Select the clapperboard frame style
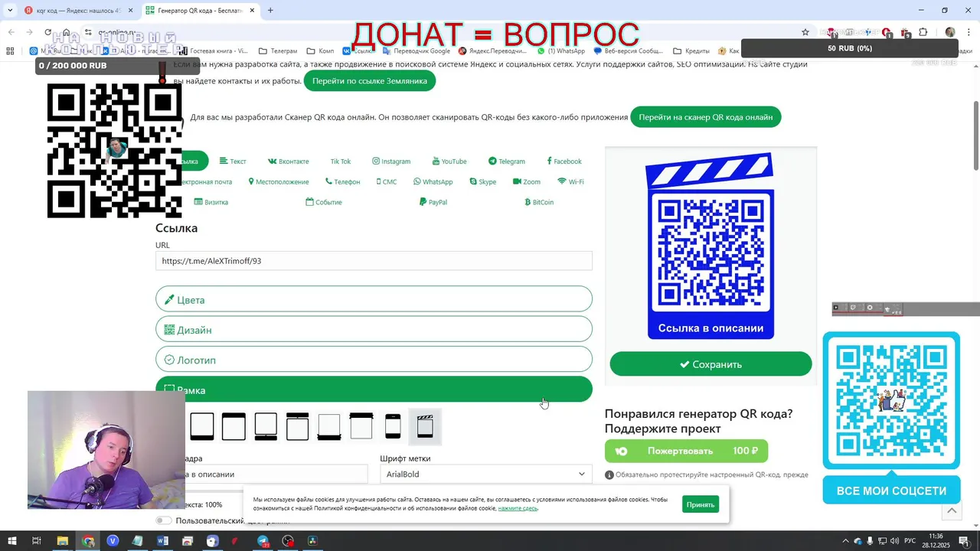This screenshot has width=980, height=551. 425,426
